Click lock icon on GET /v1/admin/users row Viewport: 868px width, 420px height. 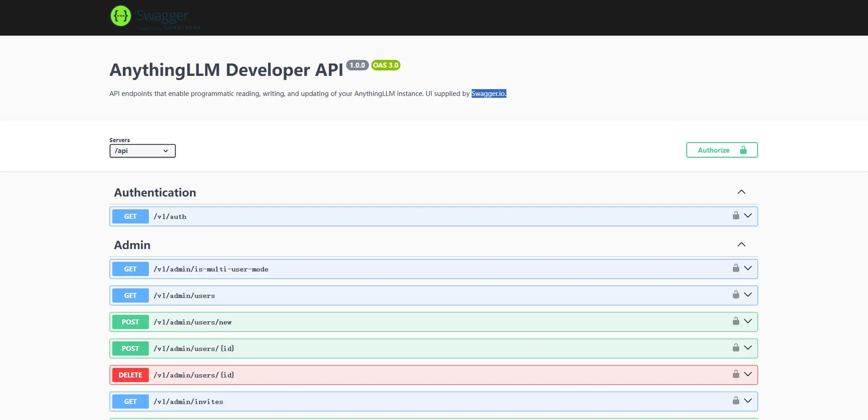coord(736,294)
